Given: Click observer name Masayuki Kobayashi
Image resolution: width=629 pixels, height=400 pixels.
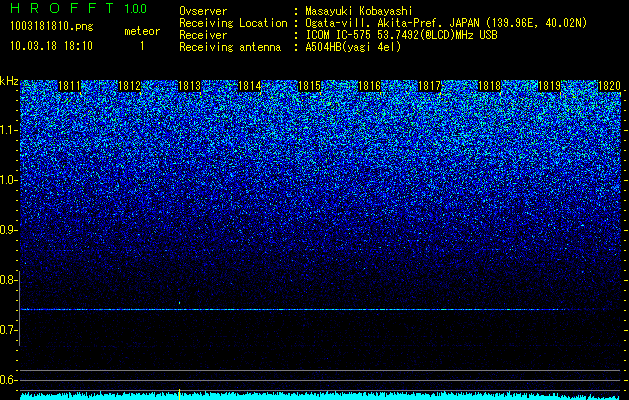Looking at the screenshot, I should (x=359, y=11).
